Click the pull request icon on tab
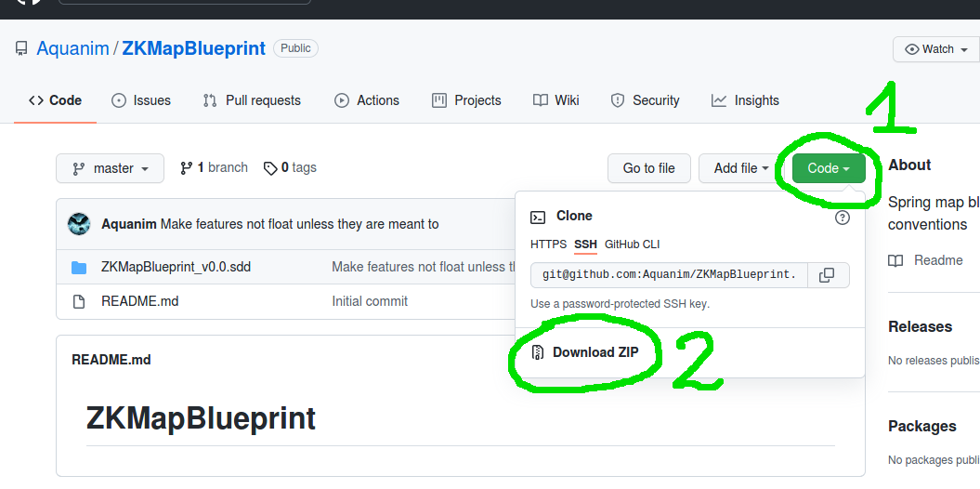980x489 pixels. 210,100
